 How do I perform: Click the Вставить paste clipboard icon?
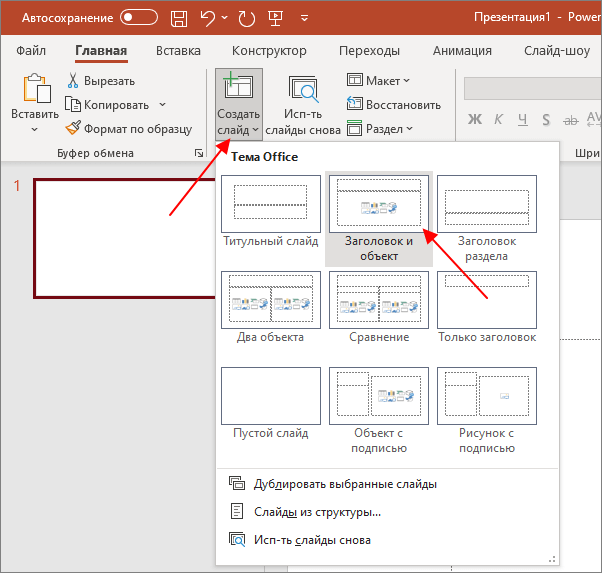coord(37,88)
